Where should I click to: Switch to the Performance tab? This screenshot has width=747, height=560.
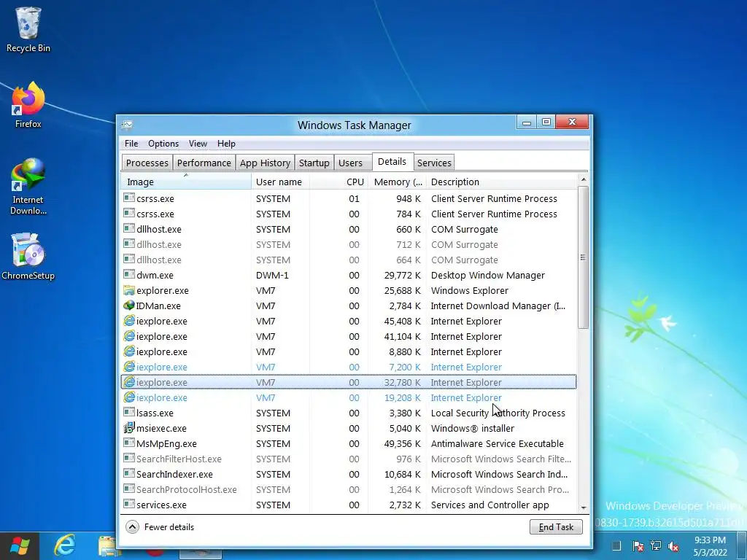[x=204, y=163]
